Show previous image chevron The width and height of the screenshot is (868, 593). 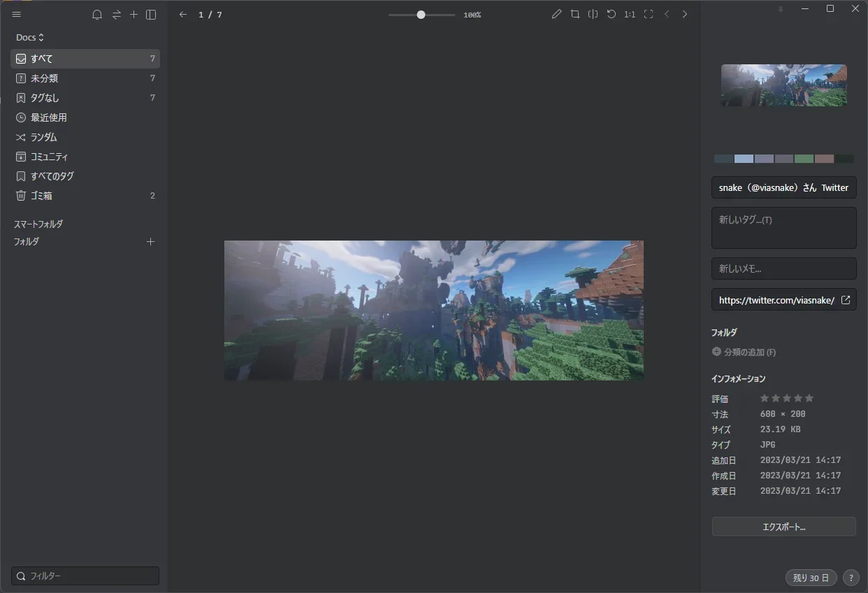click(x=667, y=14)
